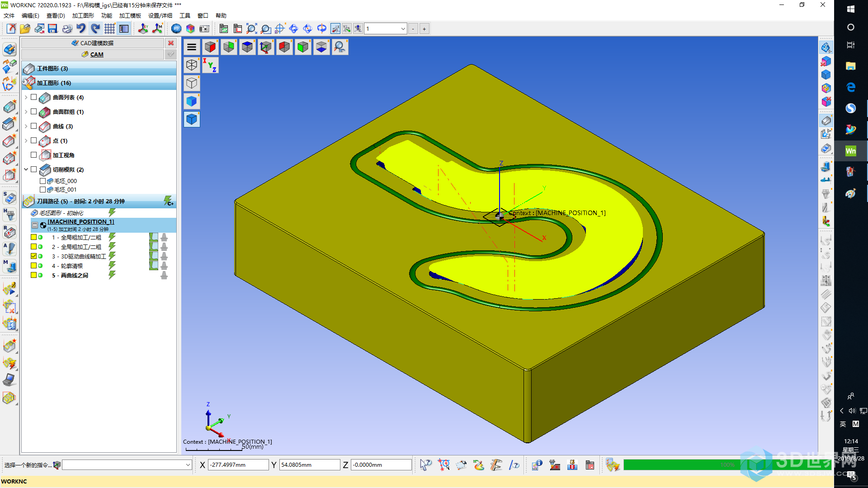Click the zoom window magnifier icon
The image size is (868, 488).
(x=266, y=28)
